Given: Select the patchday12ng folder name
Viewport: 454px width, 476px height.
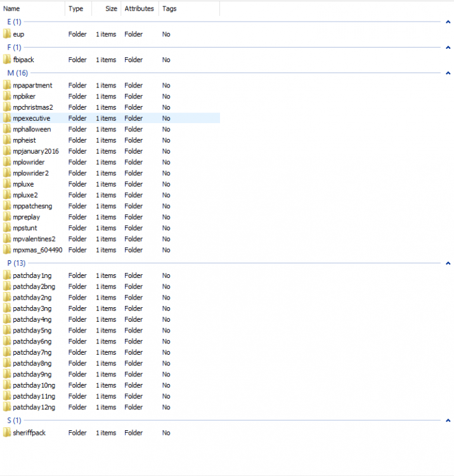Looking at the screenshot, I should (34, 407).
